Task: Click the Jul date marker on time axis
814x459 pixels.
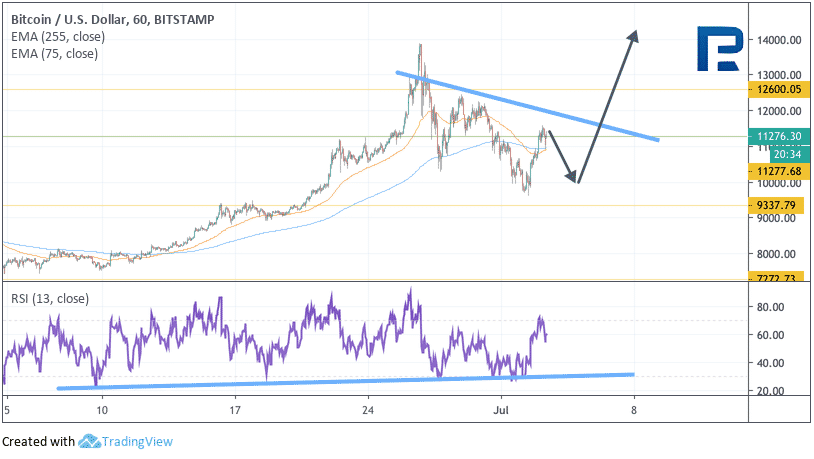Action: [501, 410]
